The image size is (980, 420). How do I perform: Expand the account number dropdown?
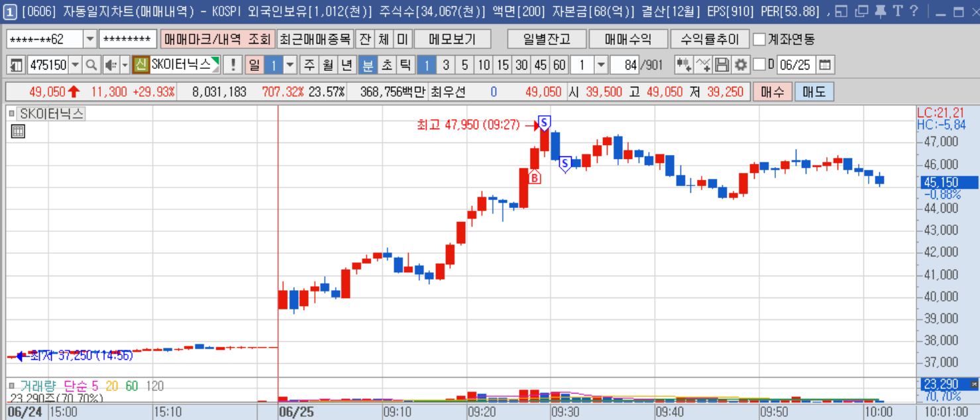[90, 39]
